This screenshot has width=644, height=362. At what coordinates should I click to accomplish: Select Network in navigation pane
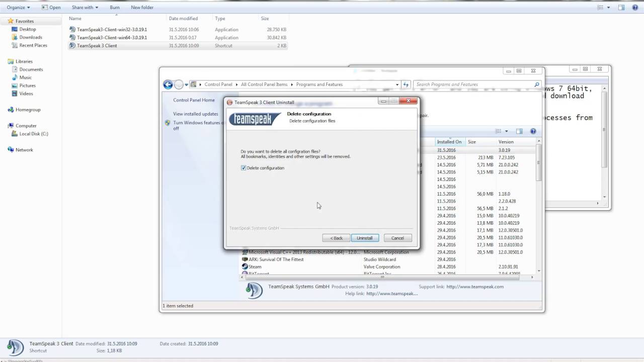tap(24, 150)
